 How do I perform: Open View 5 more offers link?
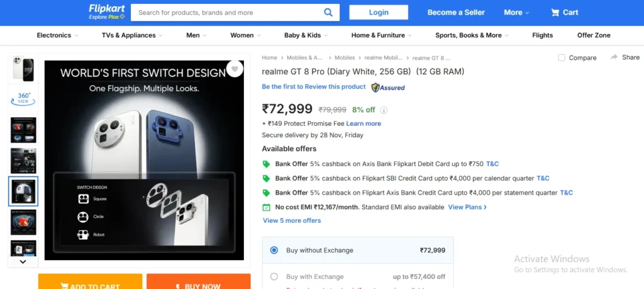[x=292, y=220]
